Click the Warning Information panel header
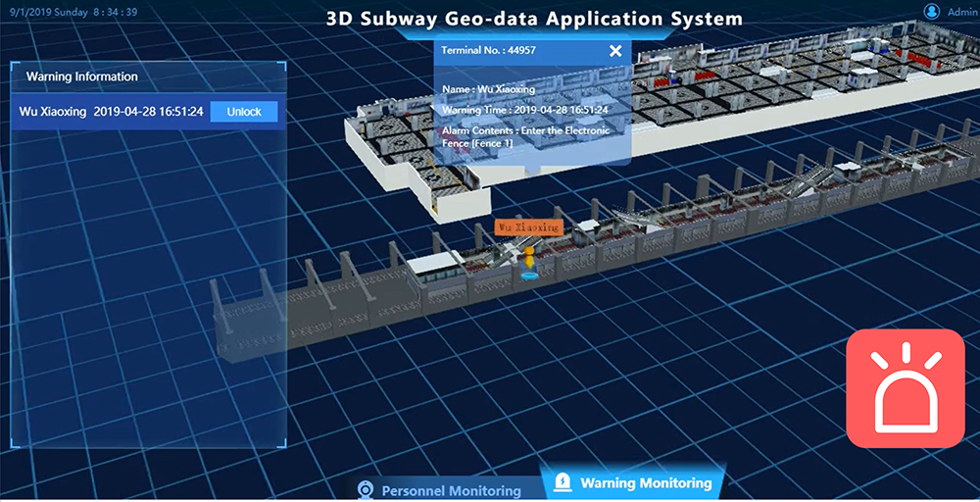 [149, 76]
